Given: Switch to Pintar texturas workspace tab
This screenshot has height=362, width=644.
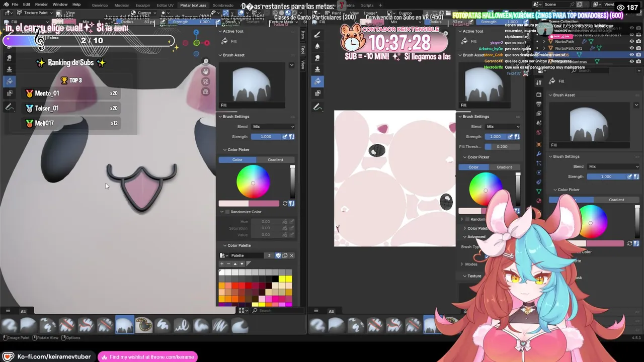Looking at the screenshot, I should pyautogui.click(x=193, y=5).
